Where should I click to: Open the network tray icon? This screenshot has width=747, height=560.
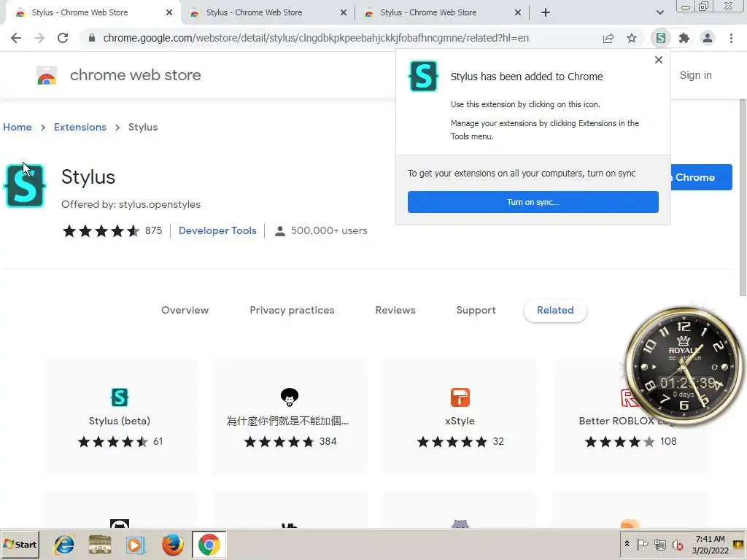tap(659, 544)
